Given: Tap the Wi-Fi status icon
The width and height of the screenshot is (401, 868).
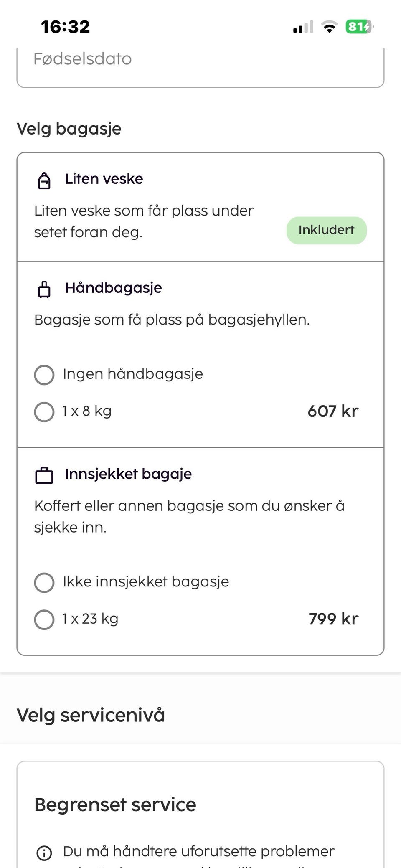Looking at the screenshot, I should [x=330, y=28].
